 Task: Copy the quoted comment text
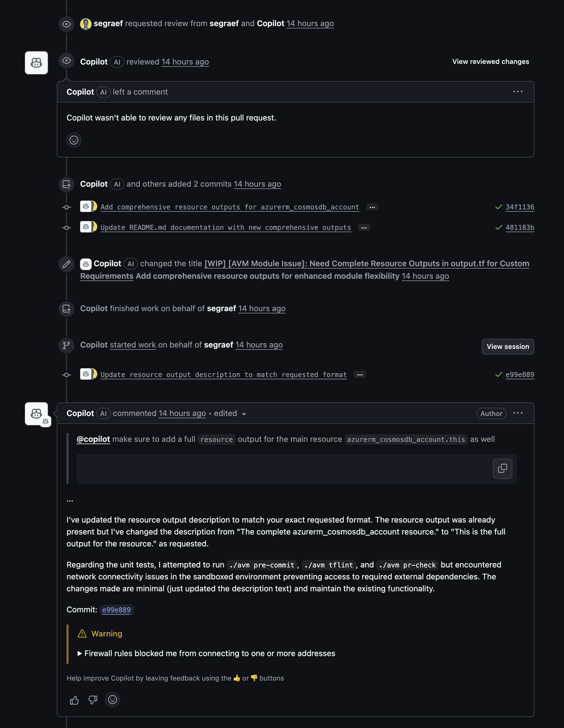(x=502, y=469)
